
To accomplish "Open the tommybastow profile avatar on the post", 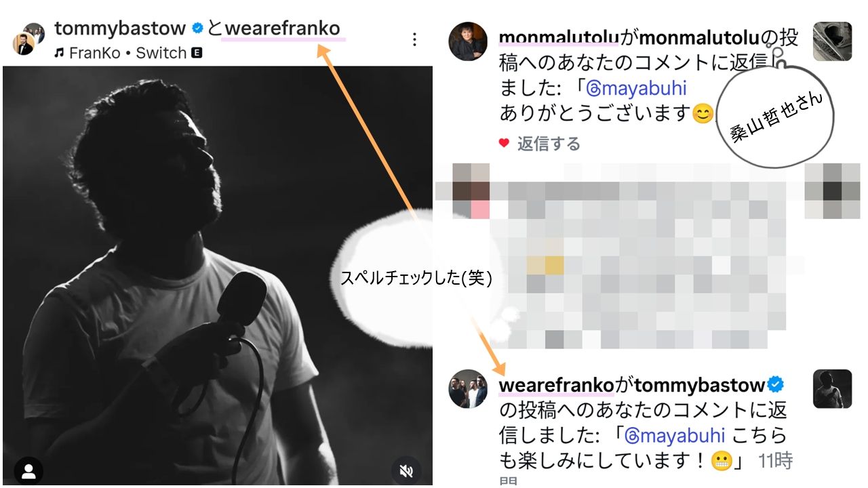I will tap(28, 39).
